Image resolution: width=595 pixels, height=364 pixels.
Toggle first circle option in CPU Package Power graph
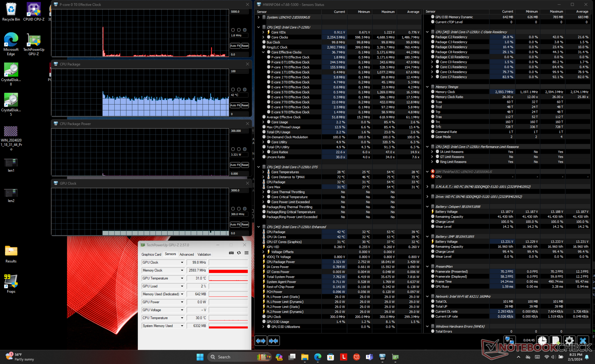[233, 149]
